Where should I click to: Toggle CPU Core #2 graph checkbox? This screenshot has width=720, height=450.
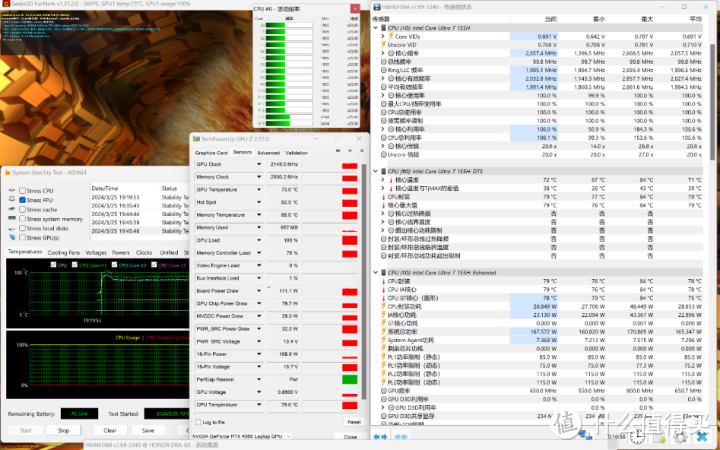(115, 265)
